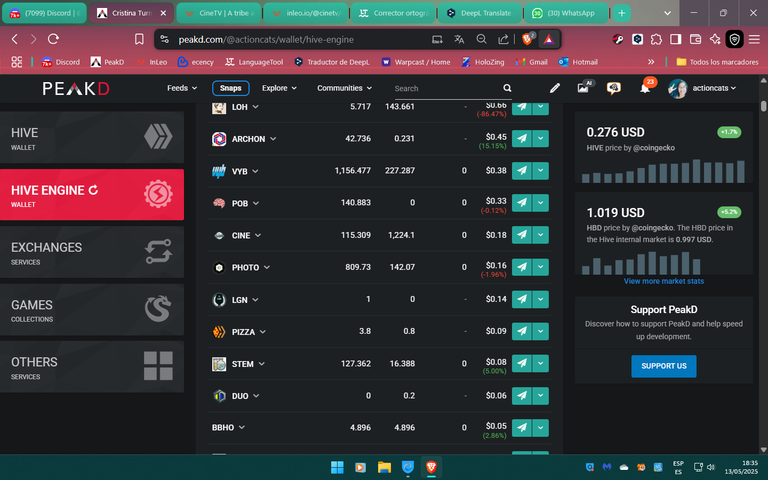The width and height of the screenshot is (768, 480).
Task: Switch to DeepL Translate browser tab
Action: click(x=479, y=13)
